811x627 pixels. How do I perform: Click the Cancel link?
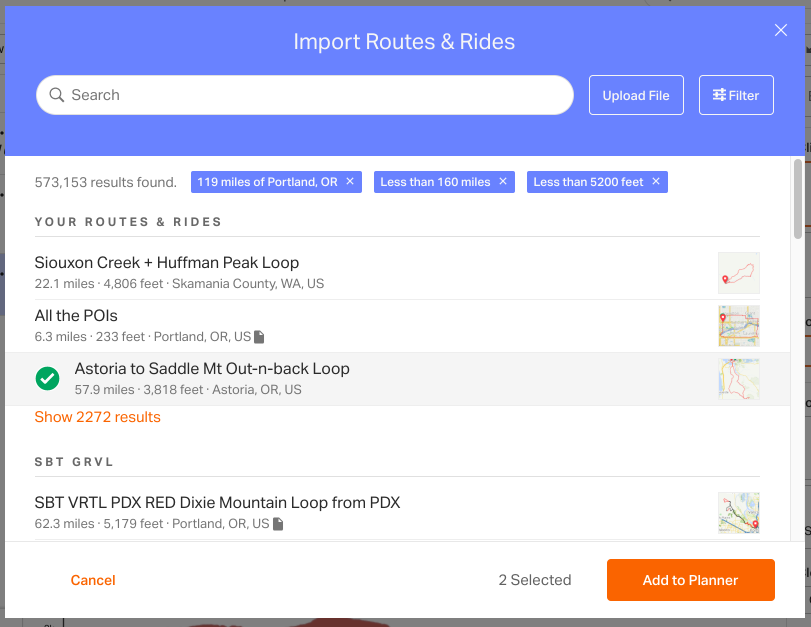[x=93, y=580]
